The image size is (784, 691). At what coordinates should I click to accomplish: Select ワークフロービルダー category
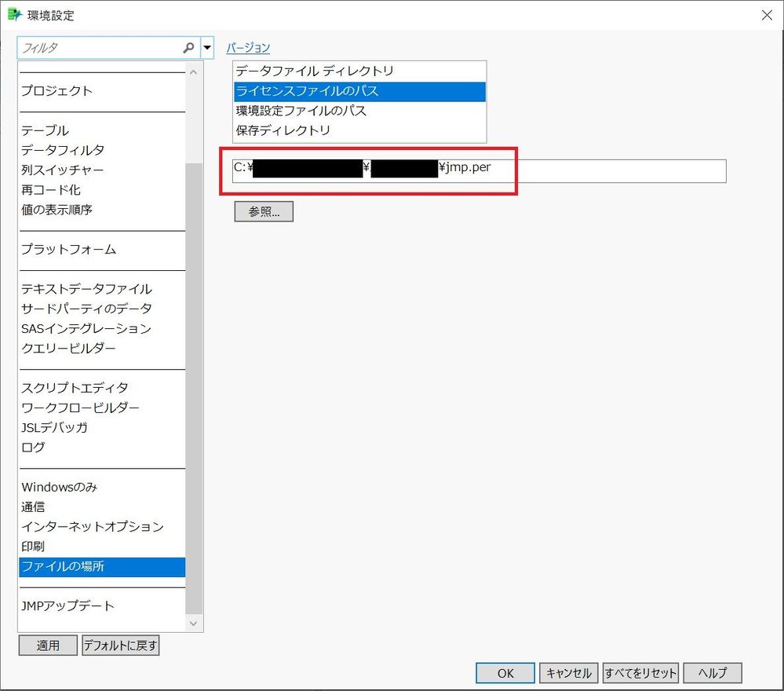(102, 408)
